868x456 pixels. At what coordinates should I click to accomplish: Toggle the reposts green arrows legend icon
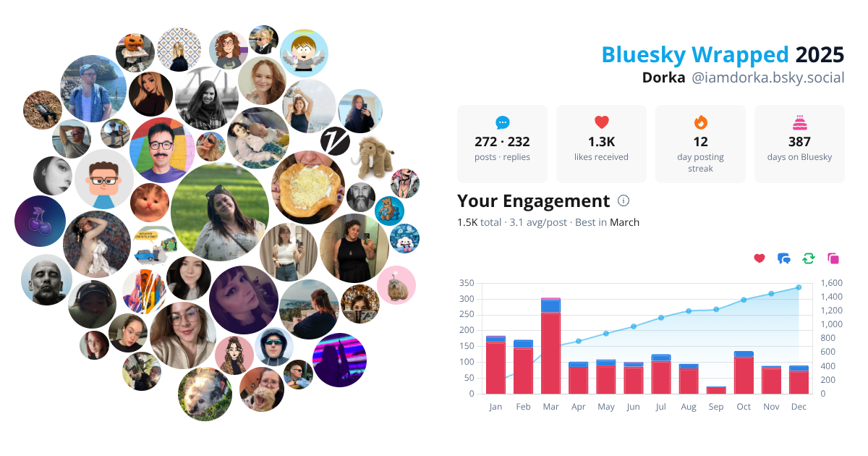pos(809,258)
